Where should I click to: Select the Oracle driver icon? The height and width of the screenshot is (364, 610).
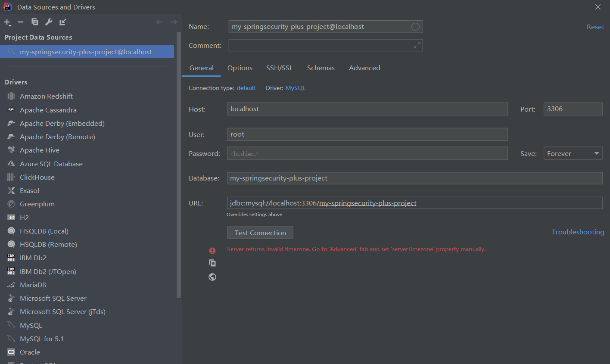point(11,352)
